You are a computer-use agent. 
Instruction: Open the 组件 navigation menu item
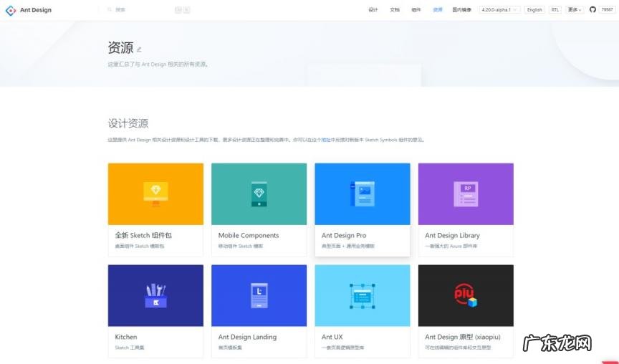click(x=416, y=10)
